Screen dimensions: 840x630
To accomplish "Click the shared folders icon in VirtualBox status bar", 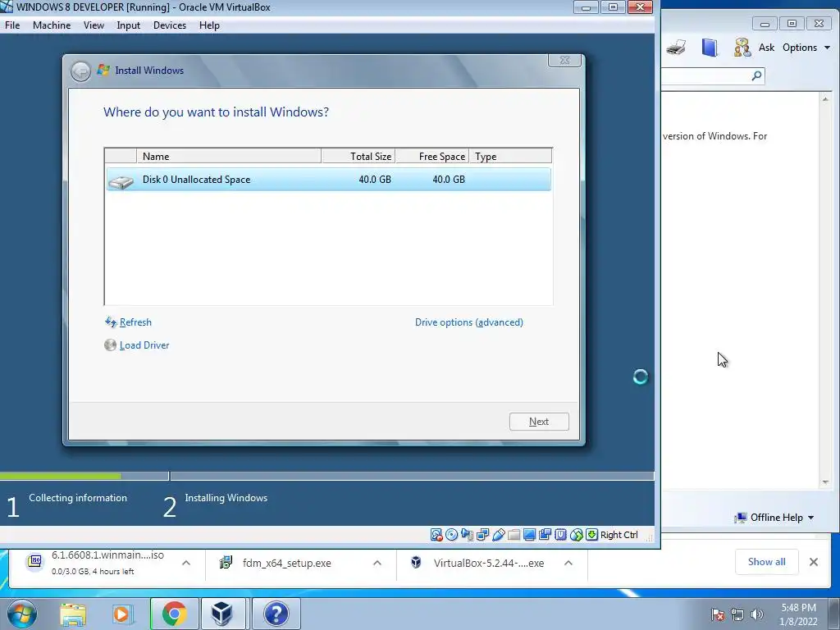I will click(514, 535).
